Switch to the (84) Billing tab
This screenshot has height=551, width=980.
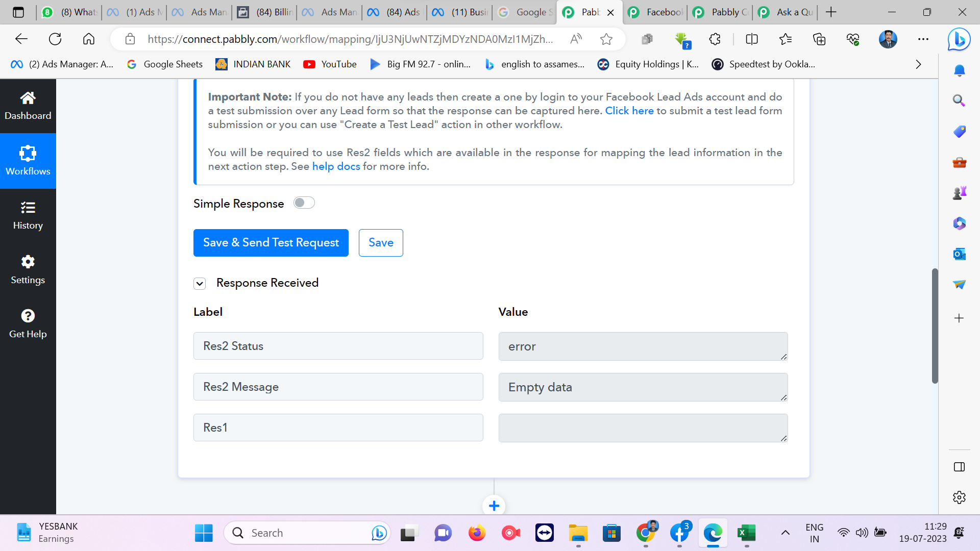pyautogui.click(x=265, y=12)
